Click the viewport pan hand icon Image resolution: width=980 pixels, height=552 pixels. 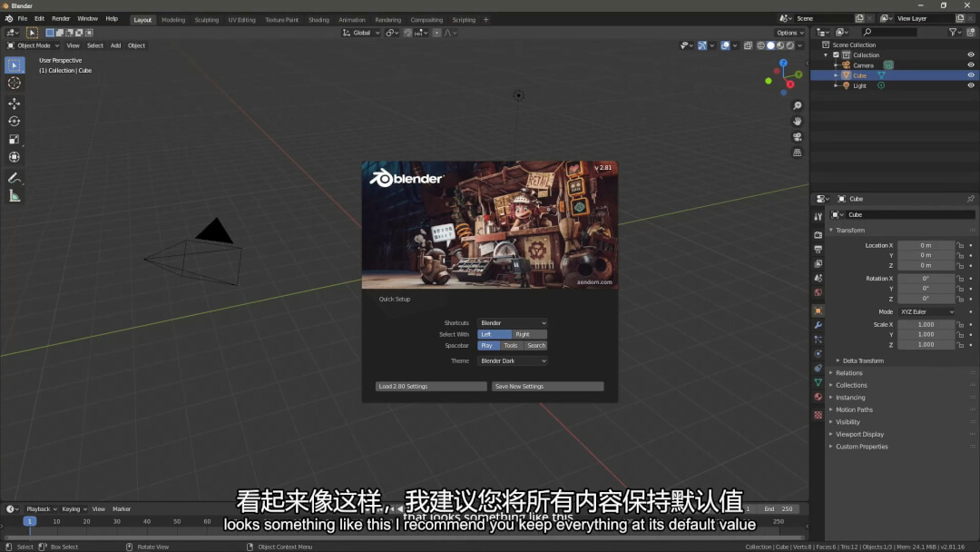click(x=798, y=122)
